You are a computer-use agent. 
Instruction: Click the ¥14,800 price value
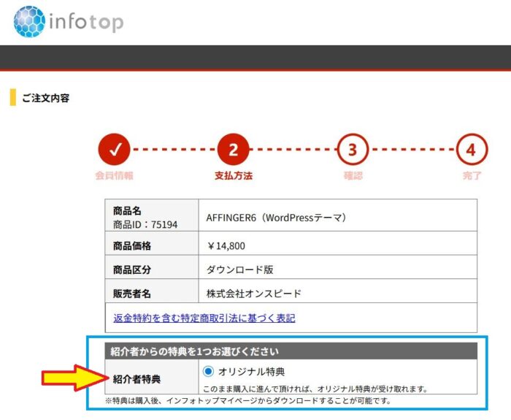click(x=226, y=246)
